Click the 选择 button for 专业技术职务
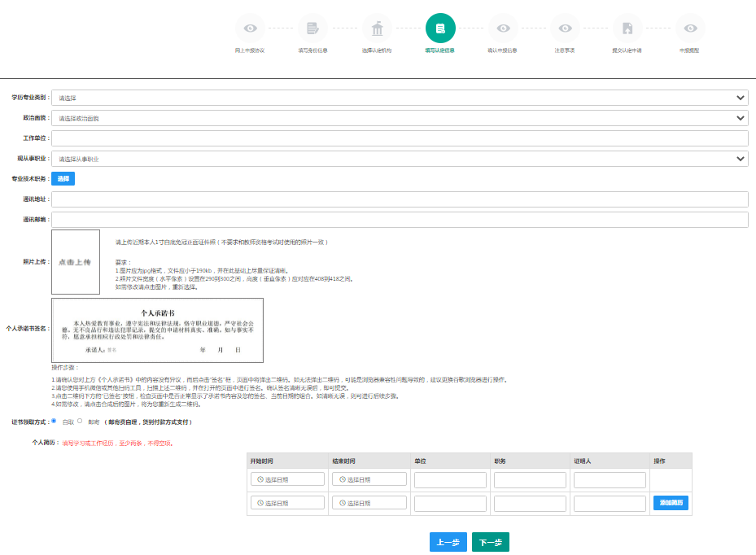This screenshot has height=555, width=756. pos(63,178)
